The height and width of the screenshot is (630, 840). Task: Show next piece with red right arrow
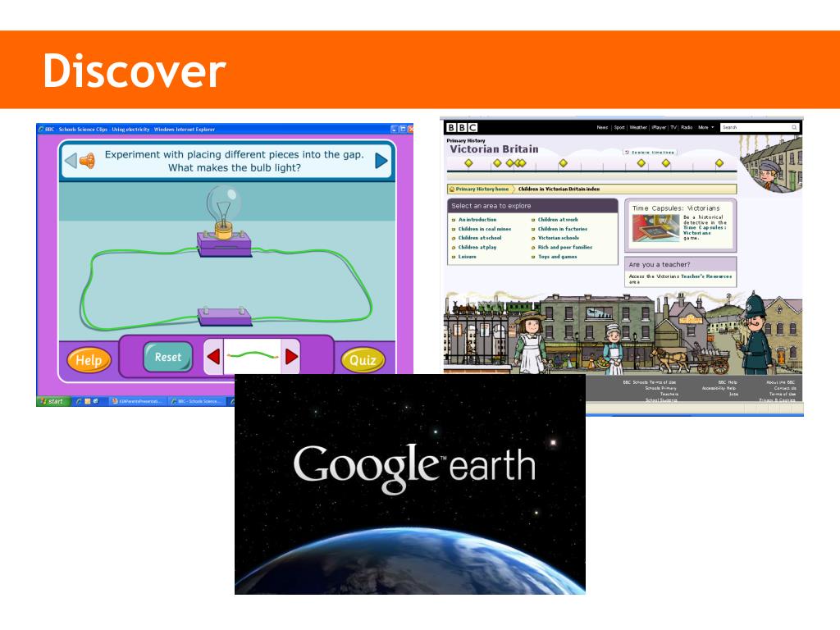click(291, 357)
